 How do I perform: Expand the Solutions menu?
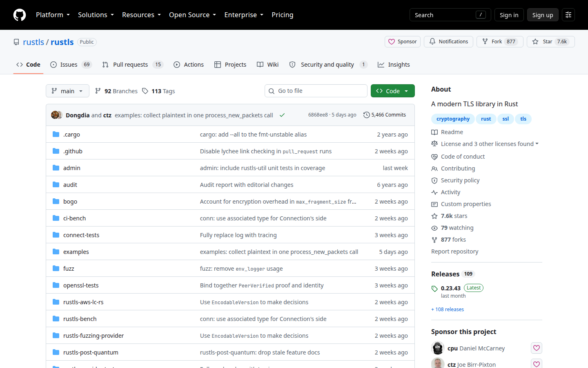[x=96, y=15]
